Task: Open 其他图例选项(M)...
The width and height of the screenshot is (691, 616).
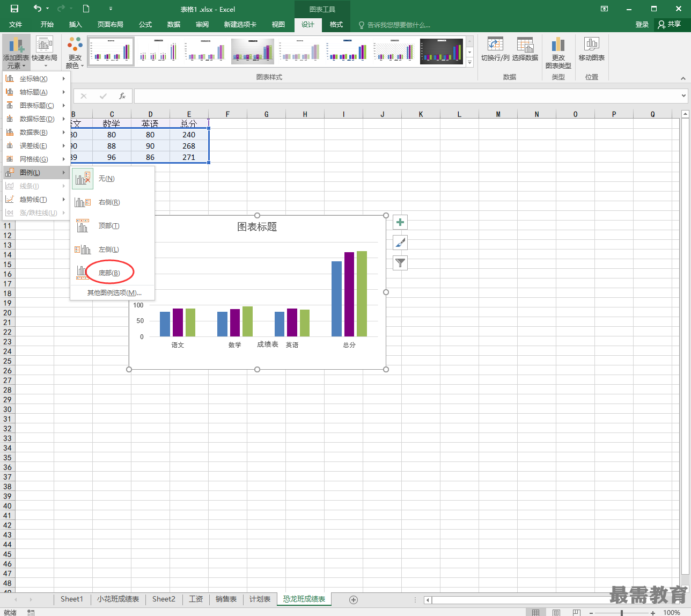Action: [x=114, y=293]
